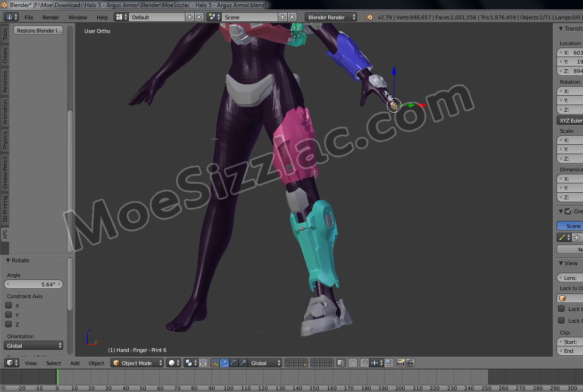Click the Grease Pencil brush icon
Image resolution: width=583 pixels, height=392 pixels.
click(x=563, y=237)
